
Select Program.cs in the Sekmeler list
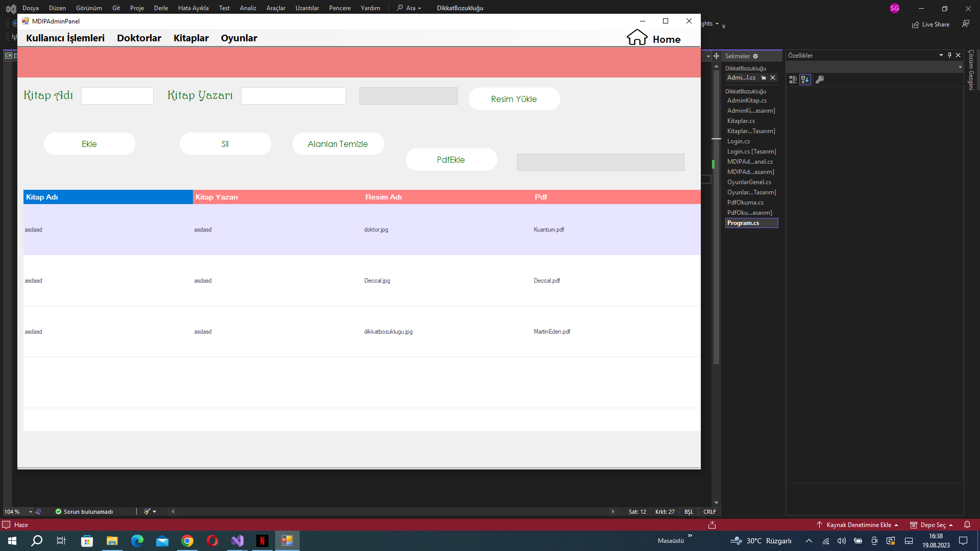pos(751,223)
